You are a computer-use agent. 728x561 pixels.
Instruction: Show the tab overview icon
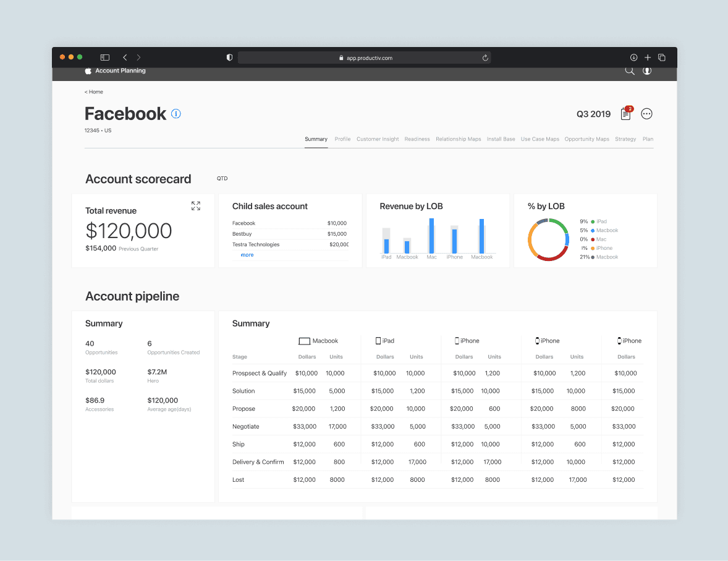click(662, 58)
